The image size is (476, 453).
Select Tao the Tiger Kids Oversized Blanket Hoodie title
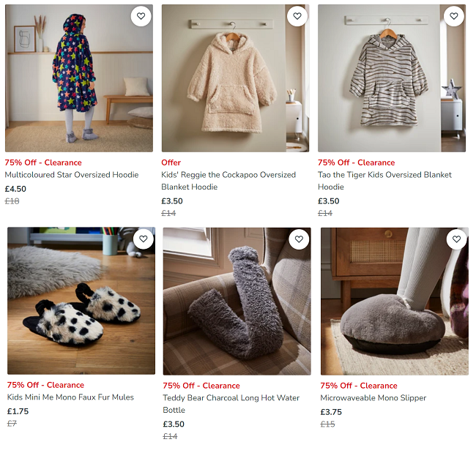[x=384, y=181]
